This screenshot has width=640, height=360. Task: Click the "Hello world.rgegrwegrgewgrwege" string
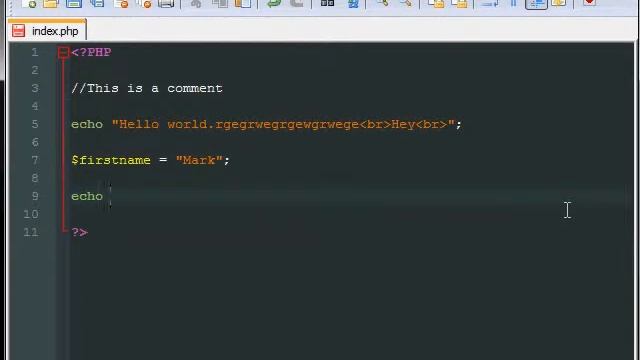coord(239,124)
